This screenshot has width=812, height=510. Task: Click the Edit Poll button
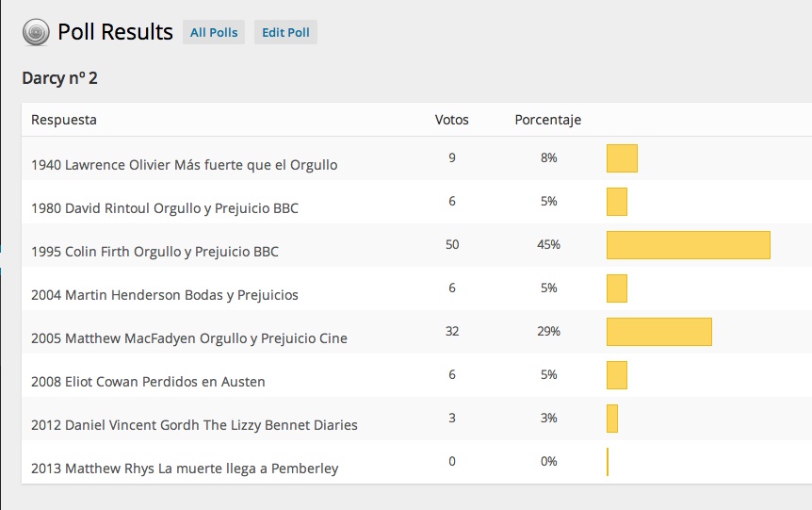[x=285, y=33]
